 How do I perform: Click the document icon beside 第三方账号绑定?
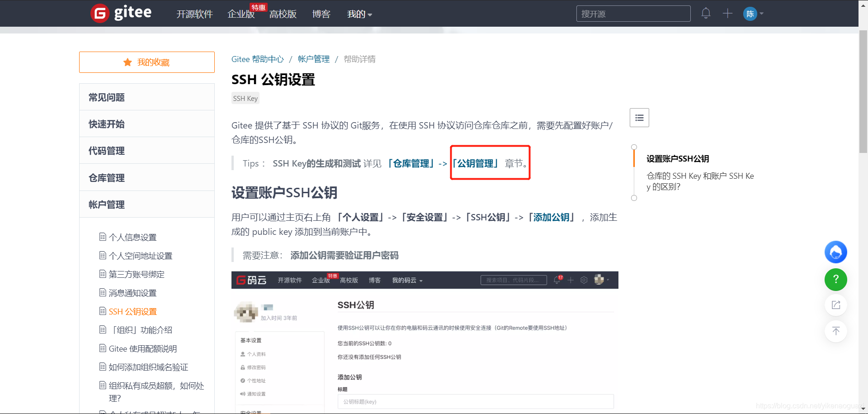(103, 274)
